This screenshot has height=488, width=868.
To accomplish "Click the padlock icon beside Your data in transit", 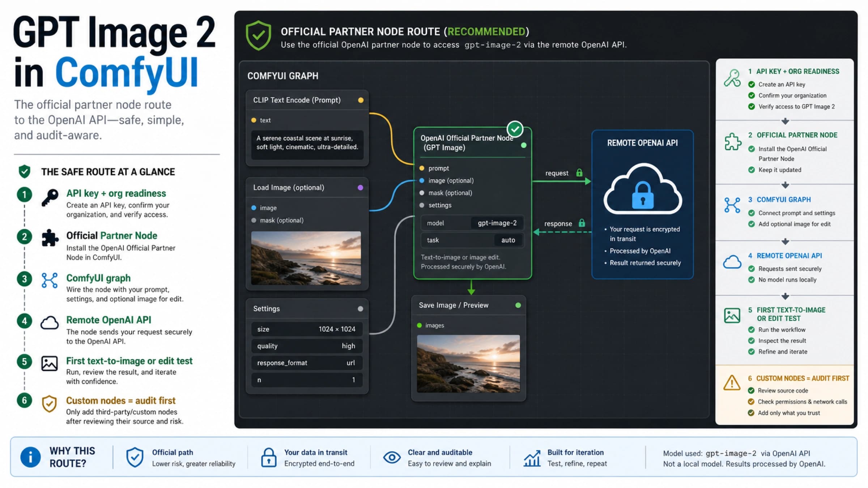I will pyautogui.click(x=269, y=457).
